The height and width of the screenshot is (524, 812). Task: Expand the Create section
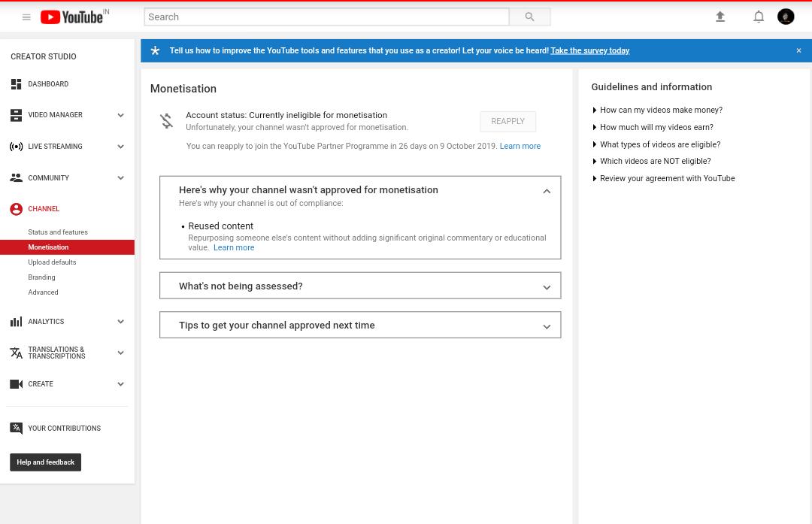120,383
